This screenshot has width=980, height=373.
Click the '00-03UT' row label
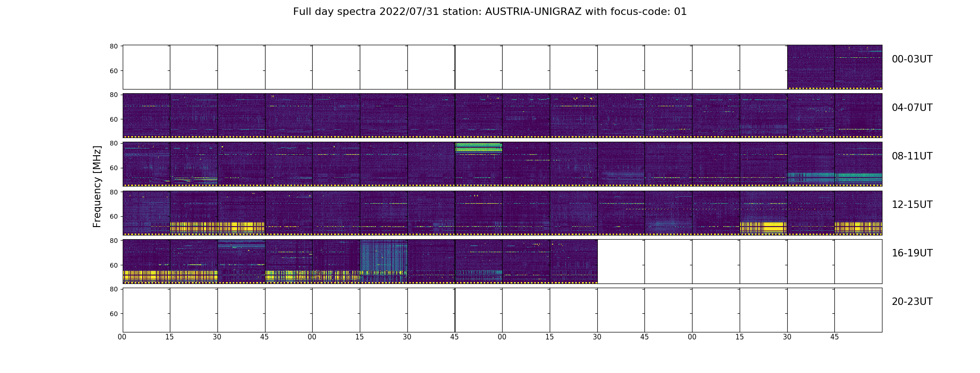click(912, 59)
